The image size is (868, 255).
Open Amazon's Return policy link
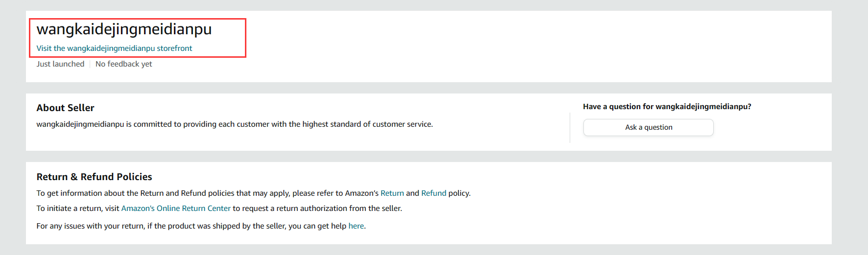point(392,193)
